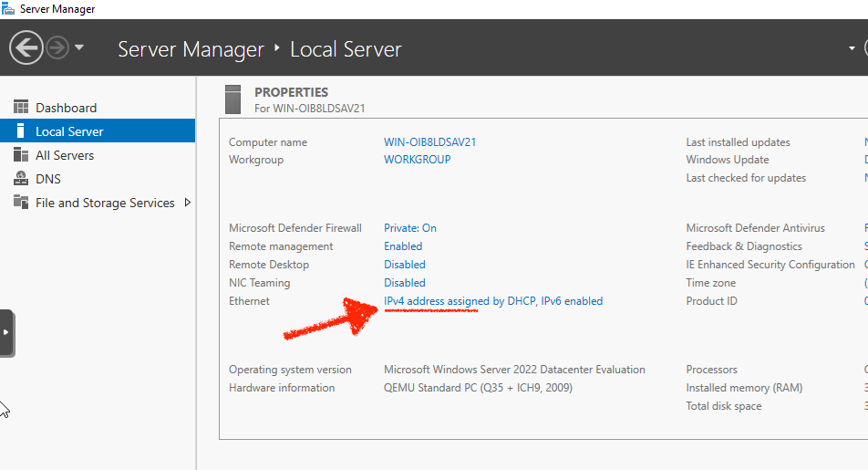Click the Local Server icon in sidebar
Screen dimensions: 868x470
click(x=21, y=131)
